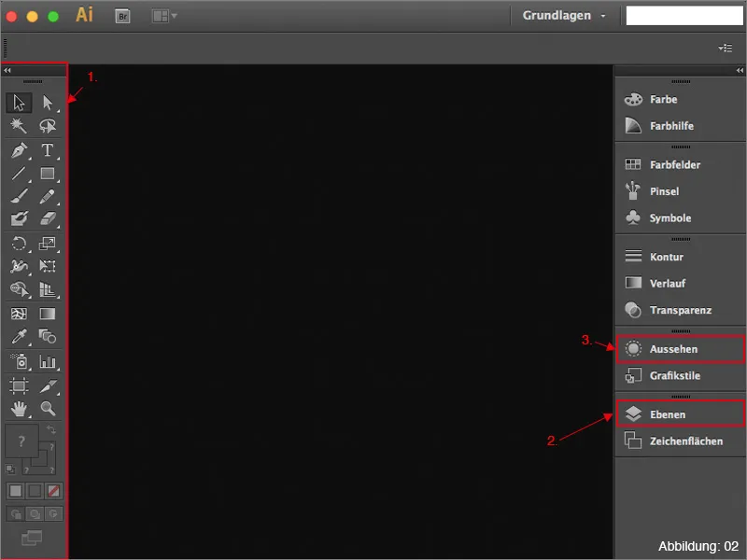Select the Type tool
Image resolution: width=747 pixels, height=560 pixels.
(49, 150)
